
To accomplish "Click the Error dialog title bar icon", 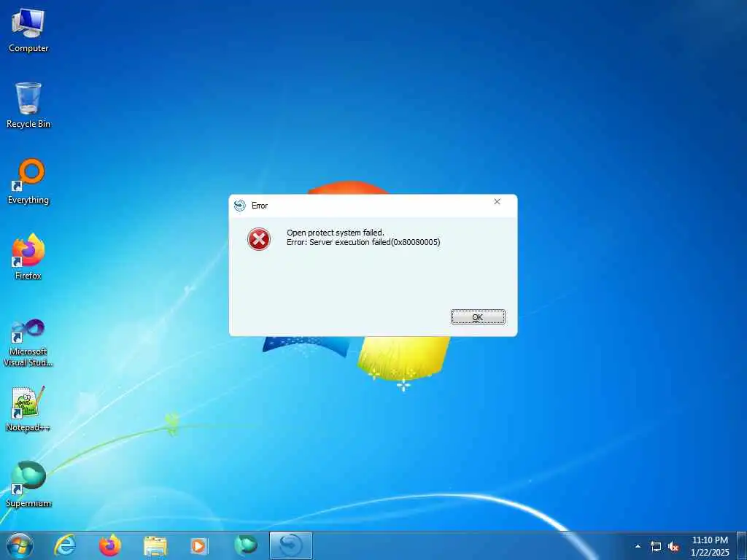I will (x=239, y=206).
